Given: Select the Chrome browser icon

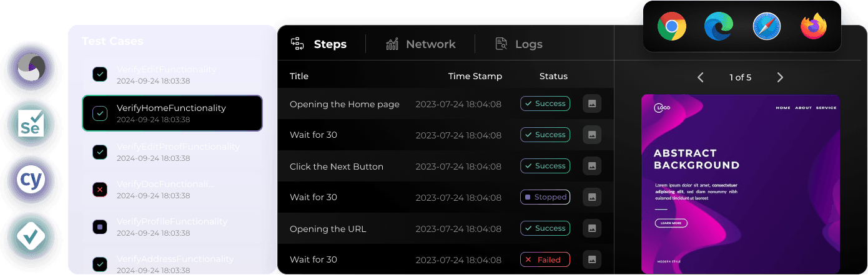Looking at the screenshot, I should tap(672, 27).
